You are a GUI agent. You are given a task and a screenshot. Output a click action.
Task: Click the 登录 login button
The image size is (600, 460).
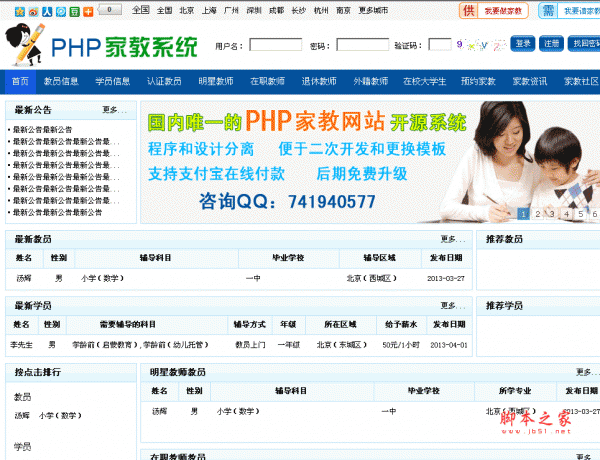[x=523, y=44]
